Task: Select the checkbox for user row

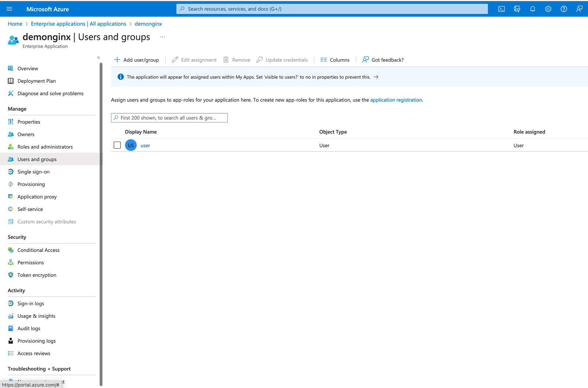Action: tap(117, 145)
